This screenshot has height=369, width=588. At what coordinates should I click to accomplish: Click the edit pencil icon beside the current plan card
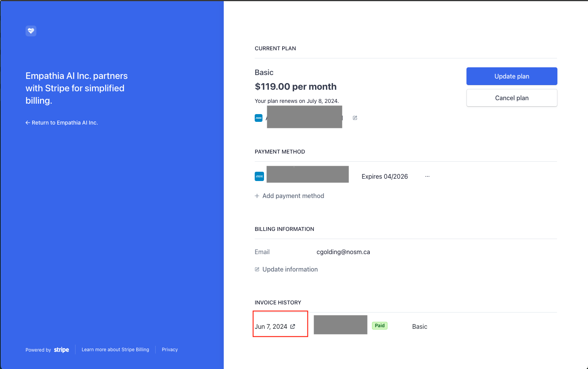355,118
